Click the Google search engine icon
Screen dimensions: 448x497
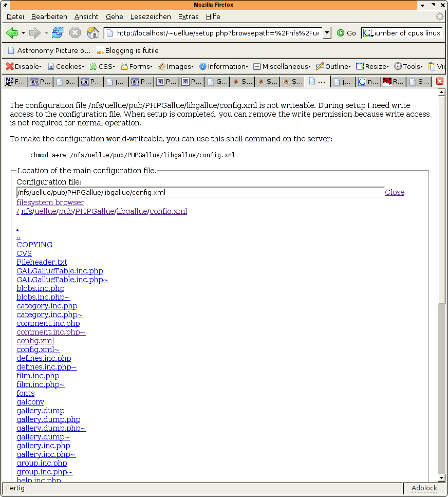[368, 33]
